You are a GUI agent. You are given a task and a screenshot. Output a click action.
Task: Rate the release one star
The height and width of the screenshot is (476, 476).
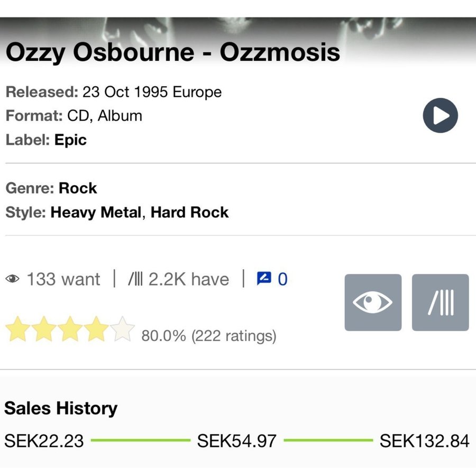click(x=17, y=329)
